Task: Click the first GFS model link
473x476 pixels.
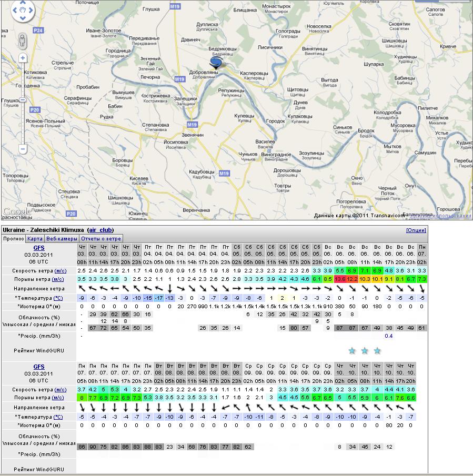Action: click(39, 248)
